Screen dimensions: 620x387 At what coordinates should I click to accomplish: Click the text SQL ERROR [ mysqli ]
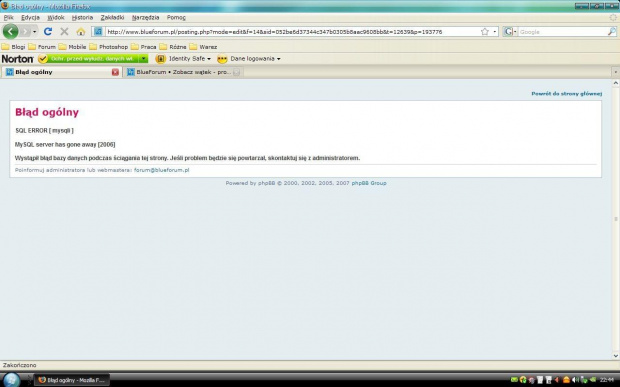point(44,130)
